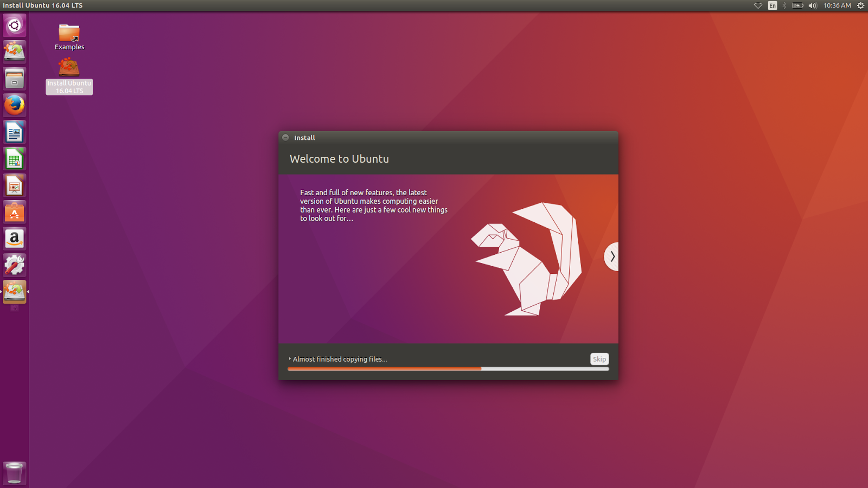Open the Files file manager

(15, 79)
